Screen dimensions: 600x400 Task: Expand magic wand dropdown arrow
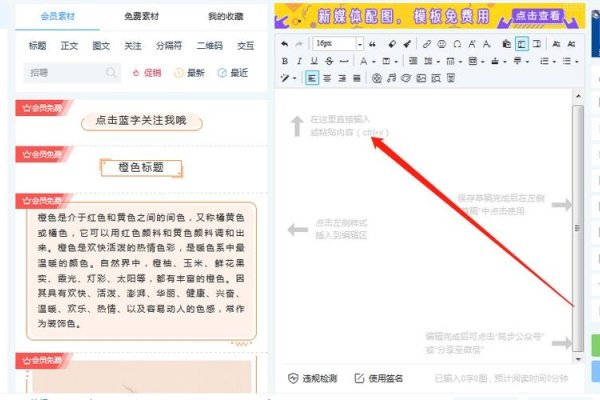295,79
